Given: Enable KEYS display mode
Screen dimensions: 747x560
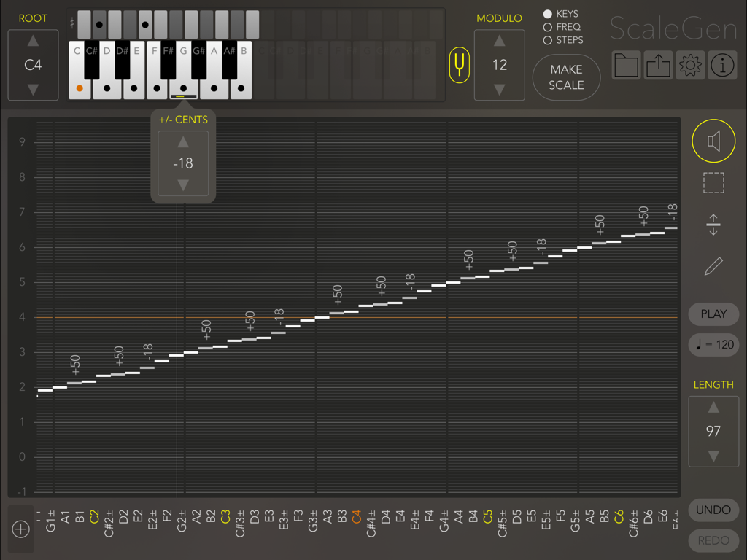Looking at the screenshot, I should point(548,14).
